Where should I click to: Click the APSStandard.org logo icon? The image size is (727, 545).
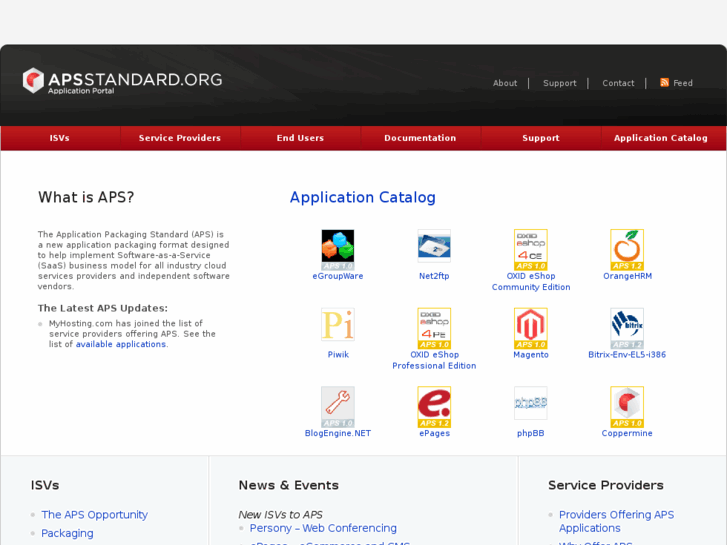(33, 80)
